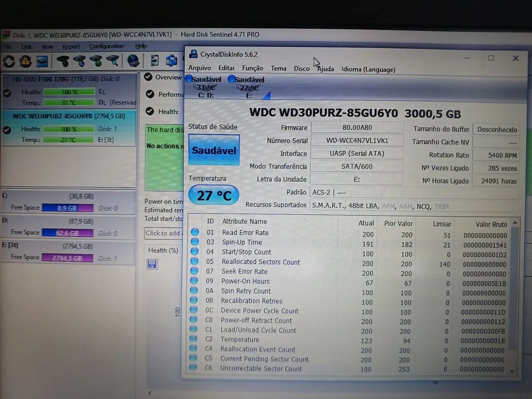Click the Modo Transferência SATA/600 field

point(357,166)
